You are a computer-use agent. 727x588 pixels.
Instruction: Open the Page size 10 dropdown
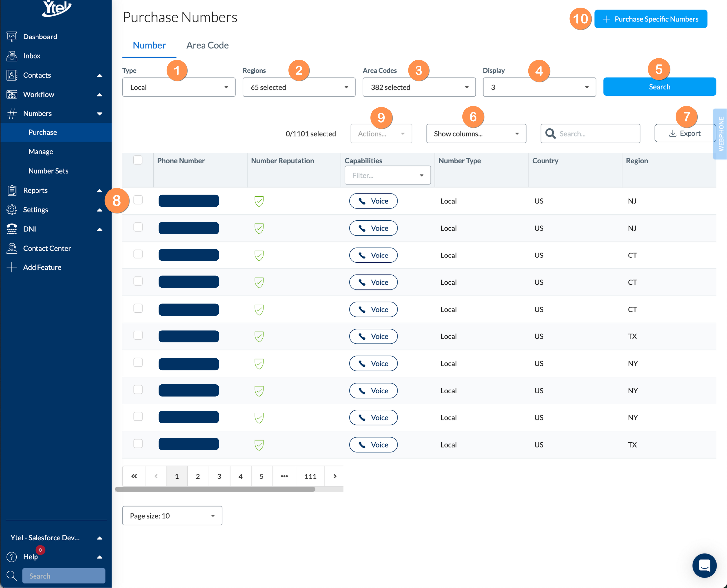point(172,516)
